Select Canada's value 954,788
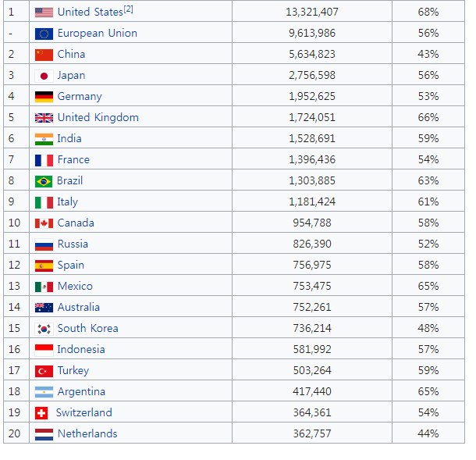The width and height of the screenshot is (476, 460). coord(312,223)
